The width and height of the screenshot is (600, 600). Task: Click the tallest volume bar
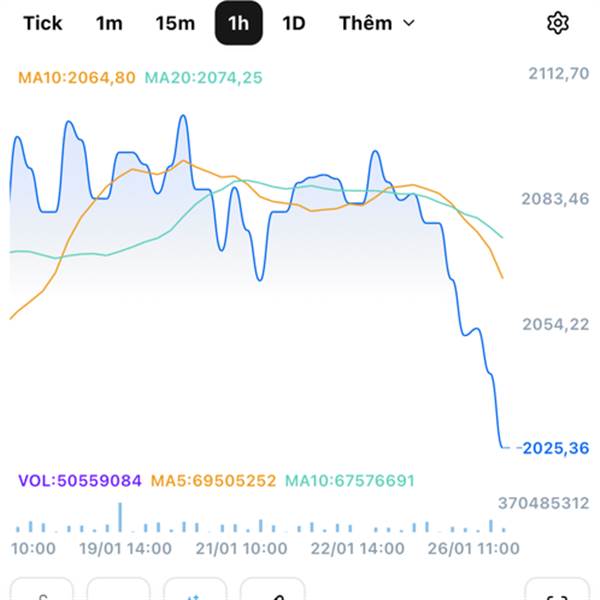[x=120, y=517]
